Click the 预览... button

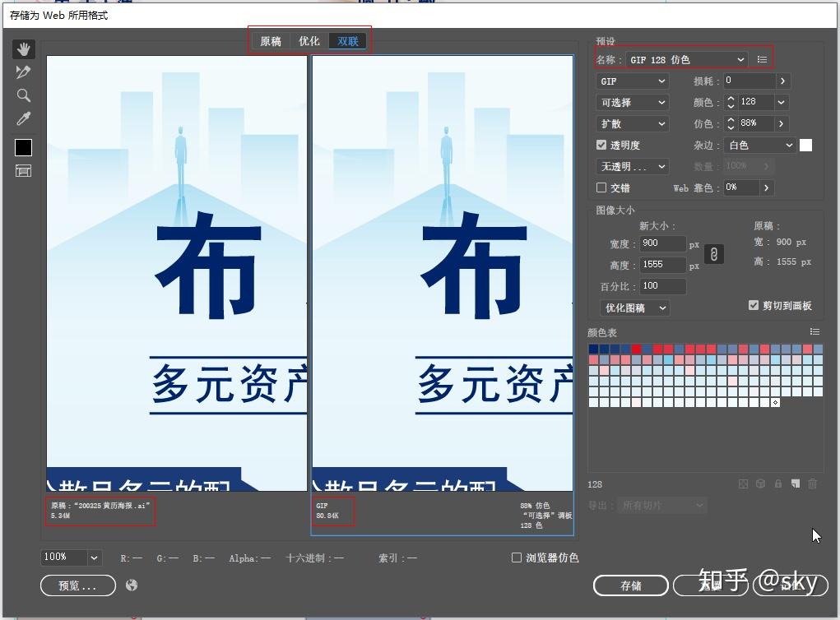(77, 585)
